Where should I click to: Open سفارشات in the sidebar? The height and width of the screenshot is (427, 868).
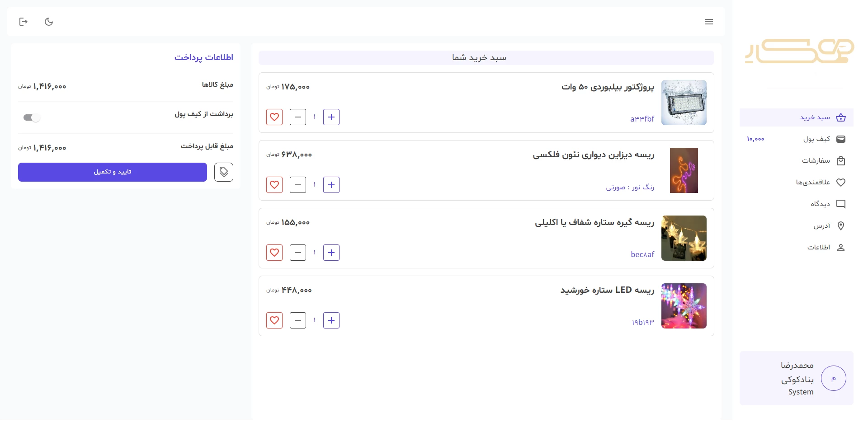click(x=797, y=161)
